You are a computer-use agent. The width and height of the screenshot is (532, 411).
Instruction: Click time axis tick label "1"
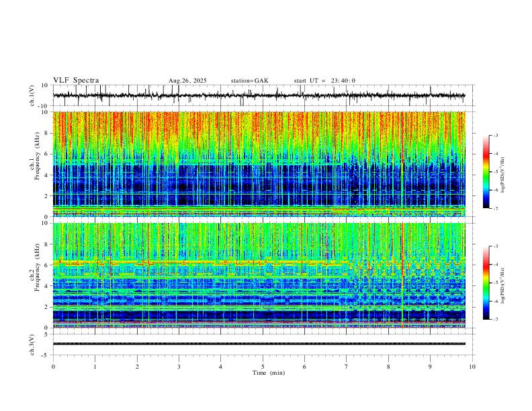point(95,367)
